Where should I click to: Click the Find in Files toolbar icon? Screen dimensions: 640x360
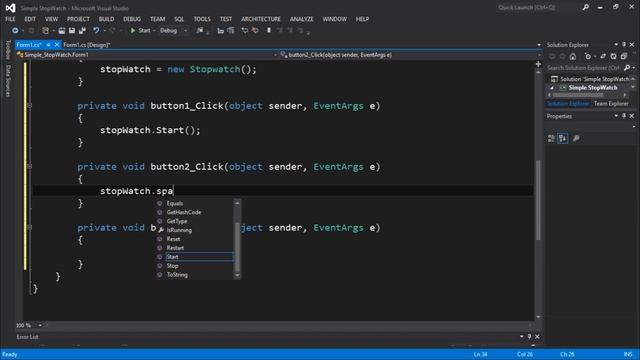200,30
